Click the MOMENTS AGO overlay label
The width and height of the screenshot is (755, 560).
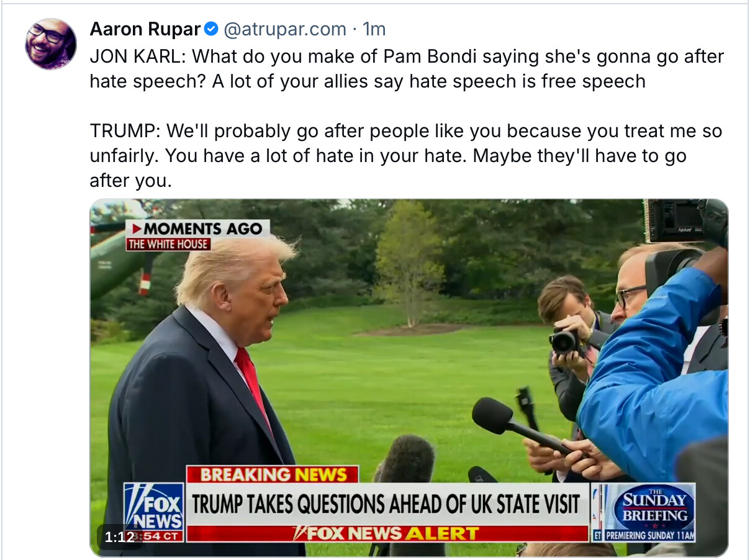[x=198, y=228]
